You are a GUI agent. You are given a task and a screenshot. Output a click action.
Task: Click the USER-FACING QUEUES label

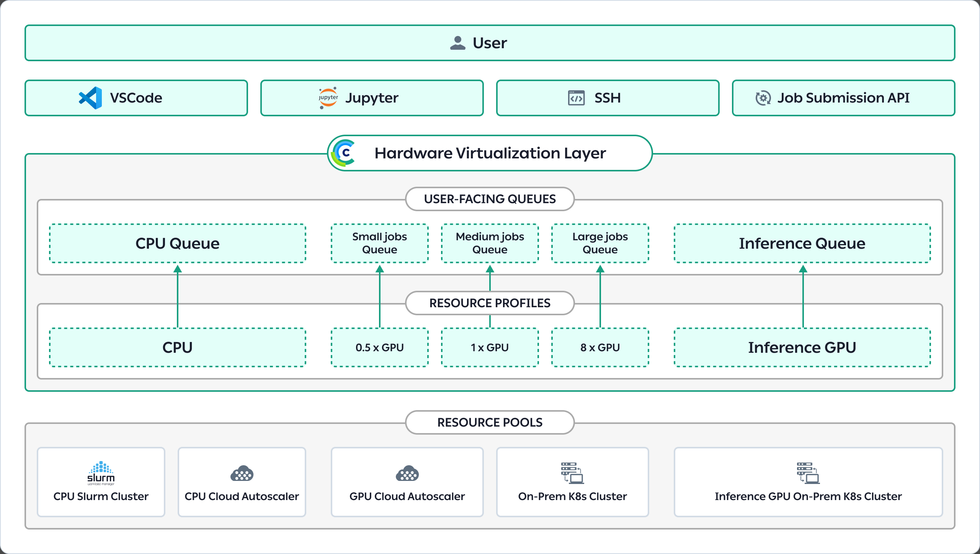[490, 199]
